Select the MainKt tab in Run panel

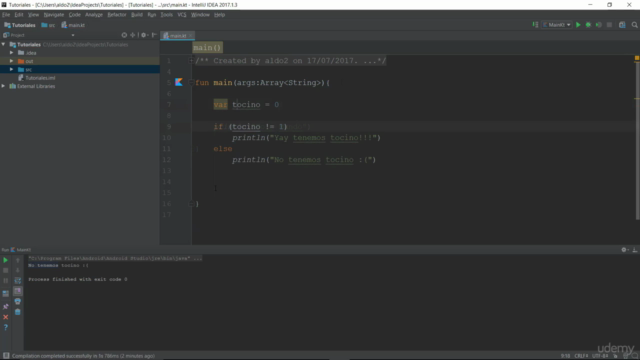20,250
